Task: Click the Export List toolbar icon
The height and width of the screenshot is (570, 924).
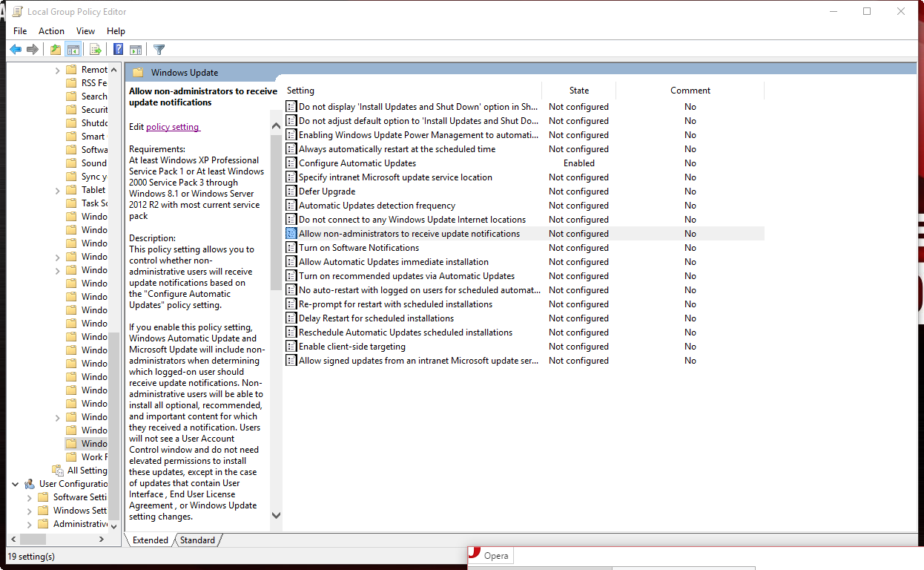Action: coord(95,50)
